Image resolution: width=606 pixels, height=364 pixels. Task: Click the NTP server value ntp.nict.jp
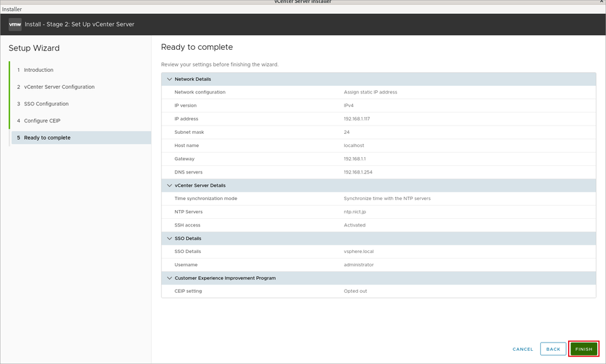tap(355, 212)
